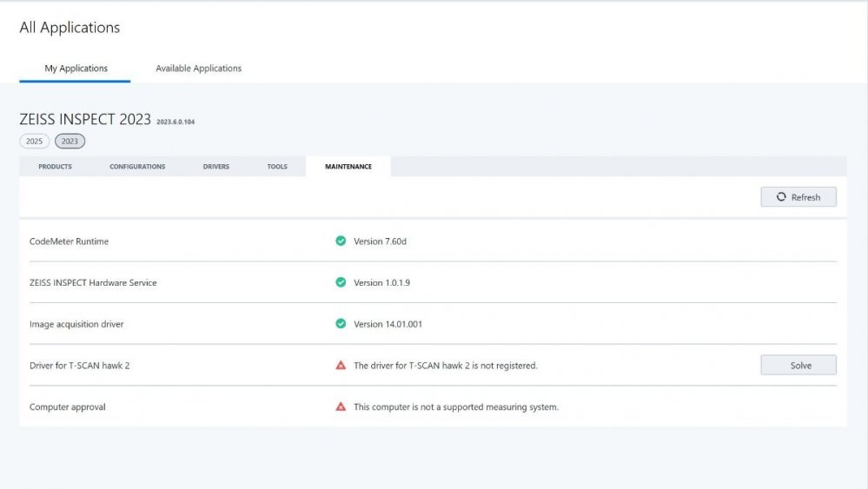This screenshot has width=868, height=489.
Task: Click the red warning icon for T-SCAN driver
Action: 341,366
